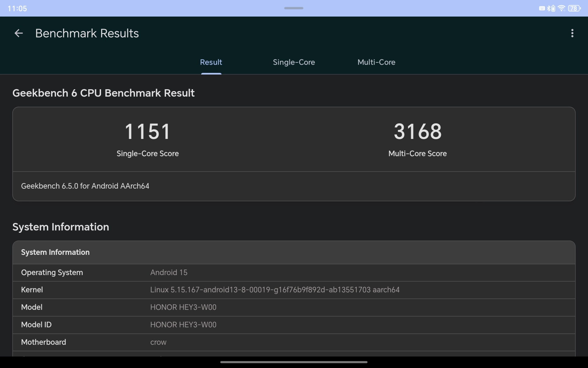Image resolution: width=588 pixels, height=368 pixels.
Task: Tap the 3168 multi-core score value
Action: tap(418, 132)
